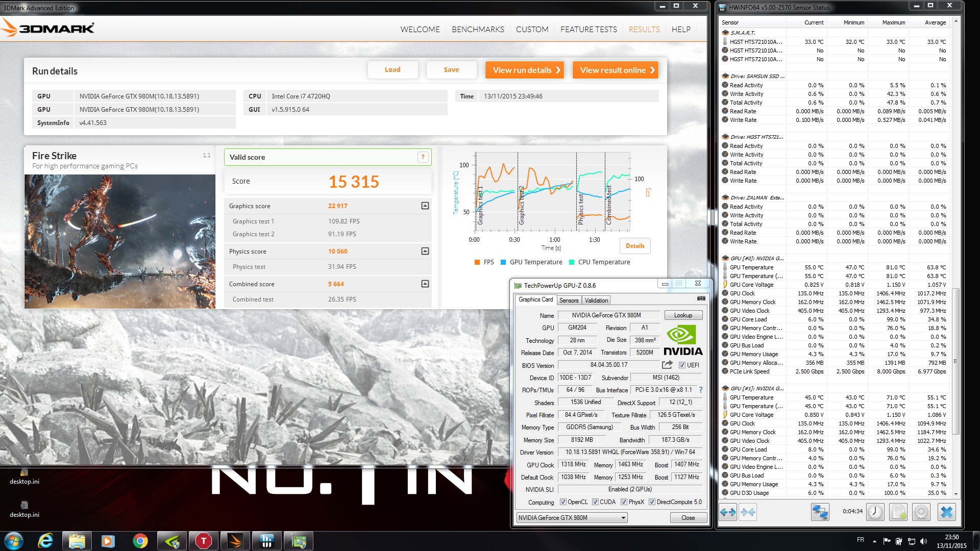Switch to the Validation tab in GPU-Z
The image size is (980, 551).
tap(596, 300)
